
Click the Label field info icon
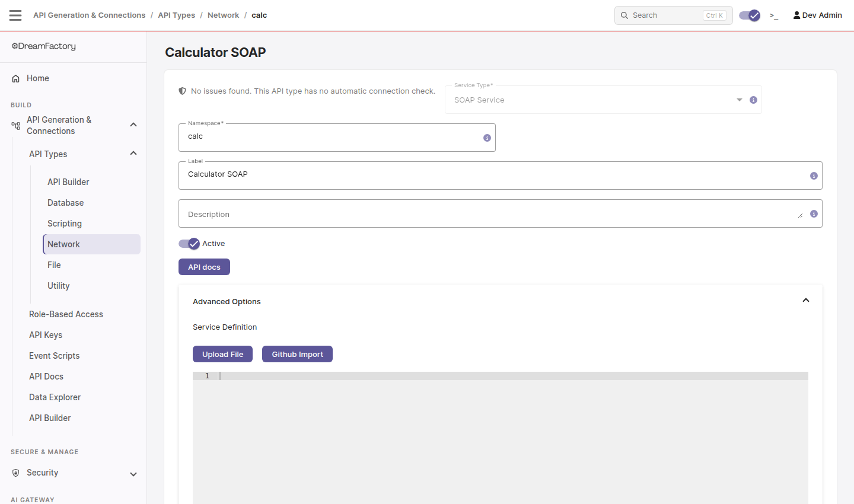pyautogui.click(x=814, y=176)
